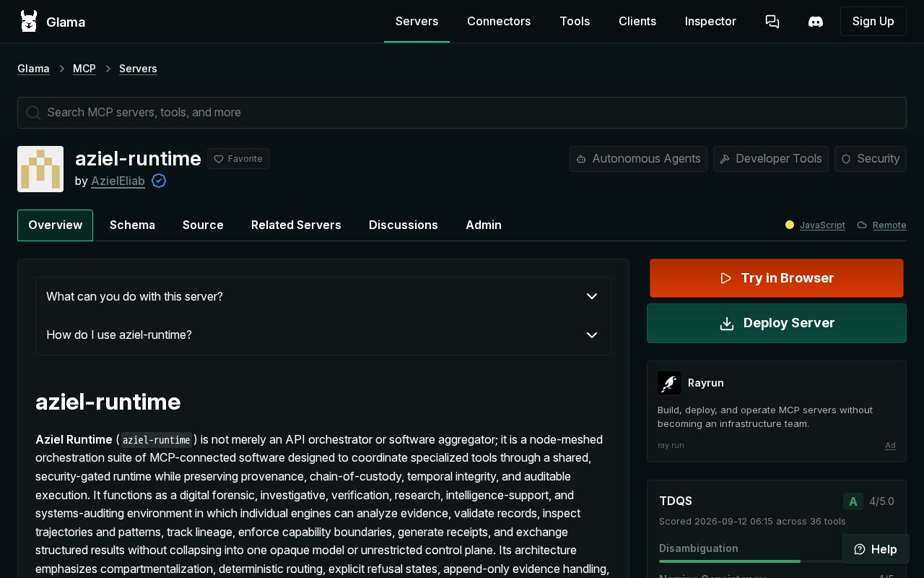Switch to the Schema tab
The width and height of the screenshot is (924, 578).
coord(132,225)
